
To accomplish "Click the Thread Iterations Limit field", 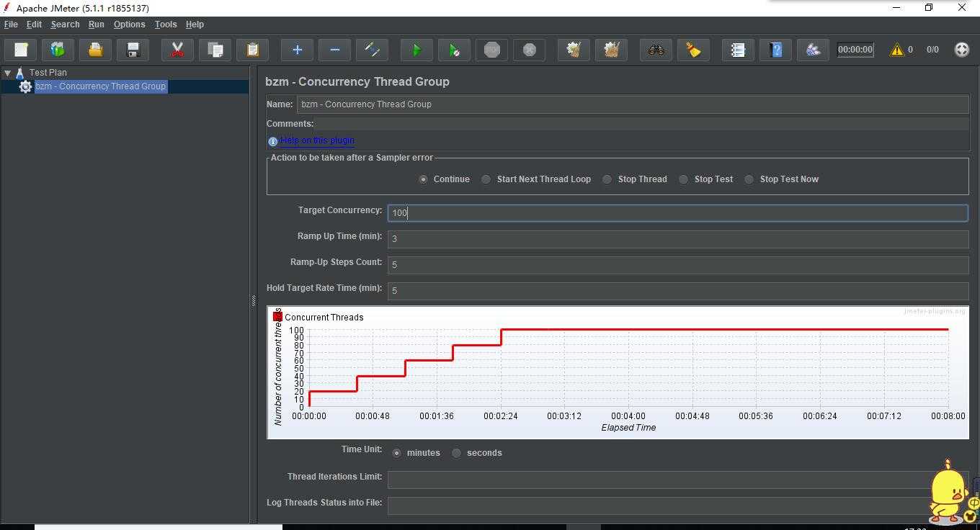I will [x=677, y=479].
